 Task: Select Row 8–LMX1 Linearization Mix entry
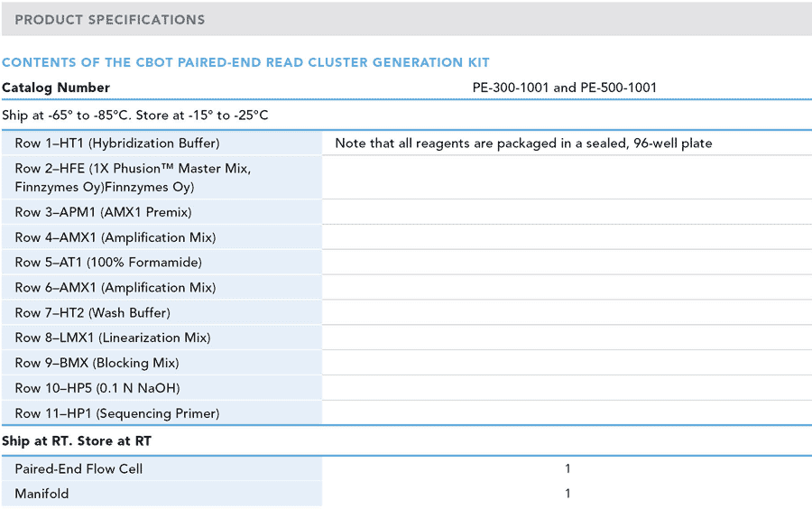pos(161,338)
